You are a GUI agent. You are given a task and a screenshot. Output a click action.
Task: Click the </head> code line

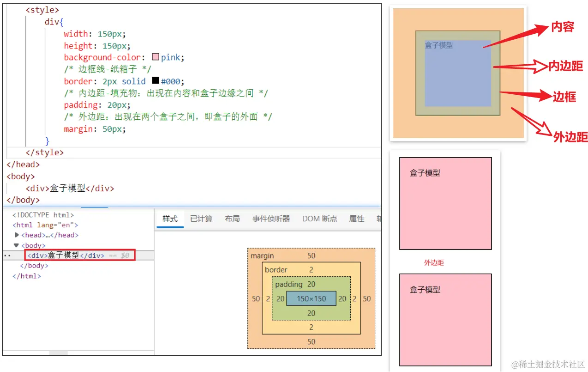pos(23,164)
